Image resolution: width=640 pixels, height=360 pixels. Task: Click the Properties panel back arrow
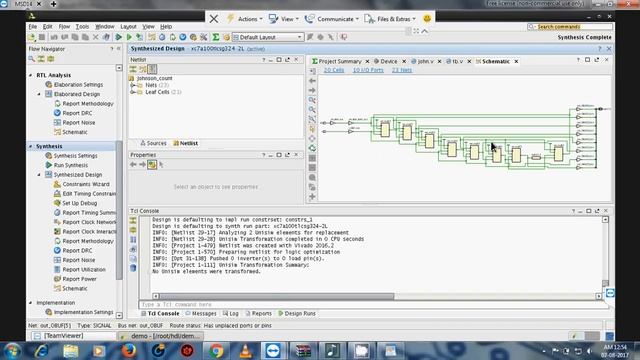click(x=133, y=164)
